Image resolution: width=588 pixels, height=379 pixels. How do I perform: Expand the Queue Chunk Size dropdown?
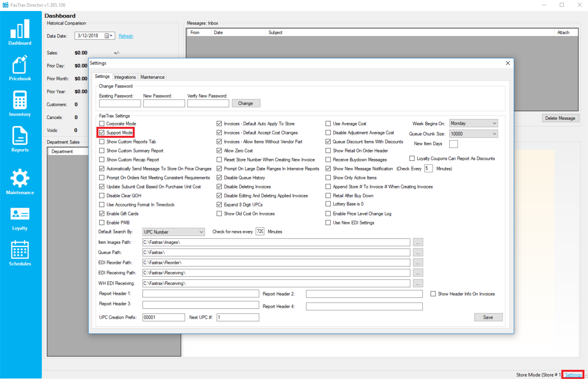point(494,134)
